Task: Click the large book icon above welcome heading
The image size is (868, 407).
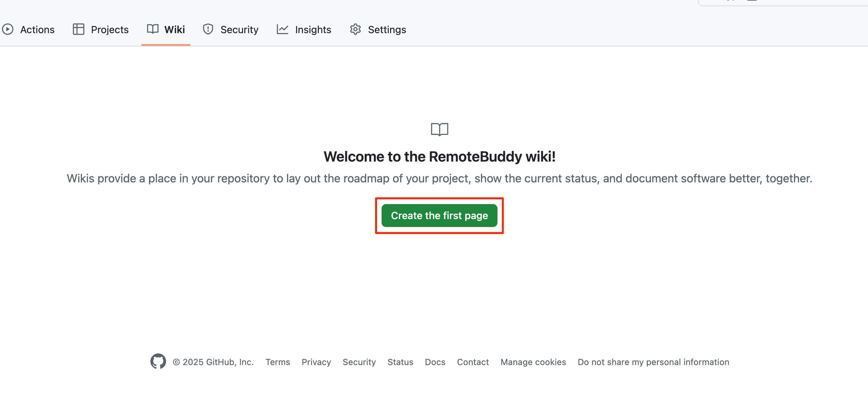Action: click(440, 129)
